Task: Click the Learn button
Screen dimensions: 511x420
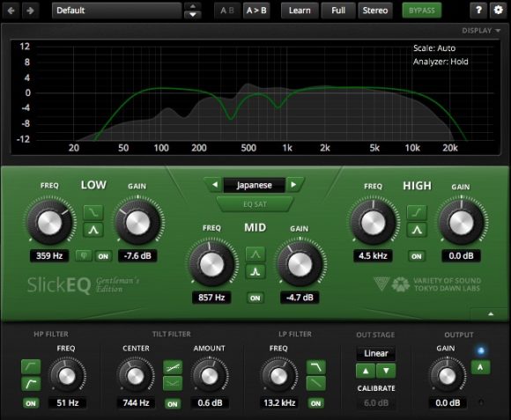Action: pos(300,11)
